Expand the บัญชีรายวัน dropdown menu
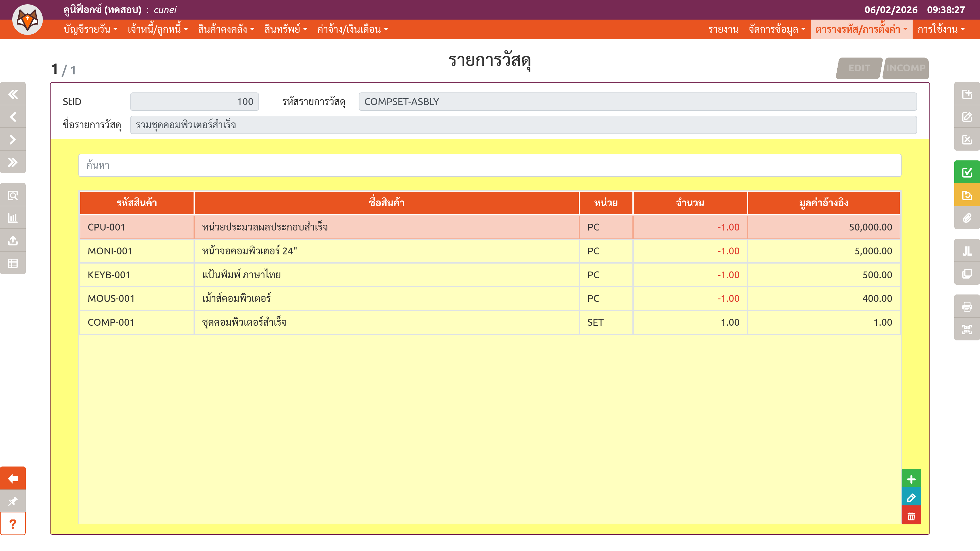 click(91, 29)
